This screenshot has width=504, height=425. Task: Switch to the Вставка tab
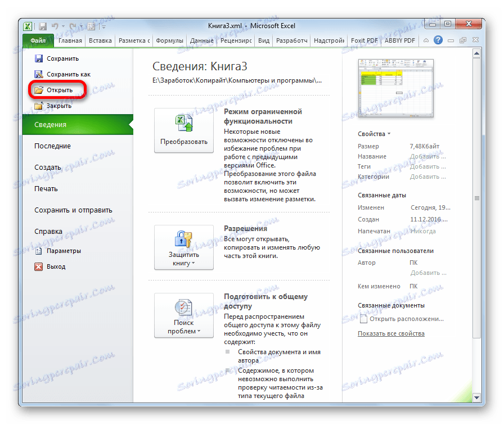pos(100,41)
